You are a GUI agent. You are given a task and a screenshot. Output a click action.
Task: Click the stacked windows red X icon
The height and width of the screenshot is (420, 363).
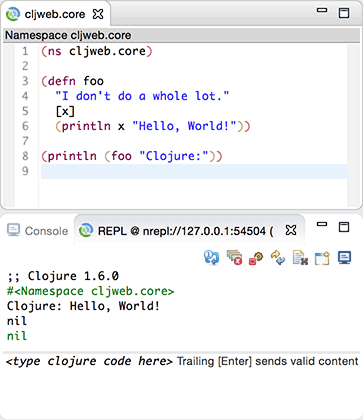point(234,258)
